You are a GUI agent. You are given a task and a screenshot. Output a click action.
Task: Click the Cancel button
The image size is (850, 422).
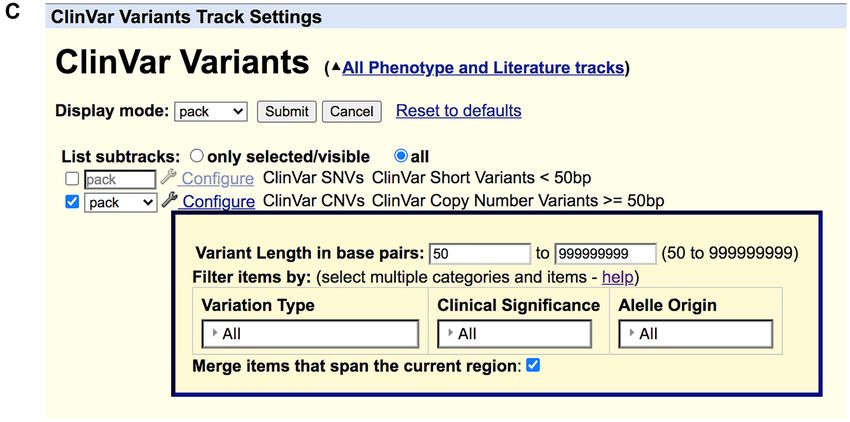point(352,112)
